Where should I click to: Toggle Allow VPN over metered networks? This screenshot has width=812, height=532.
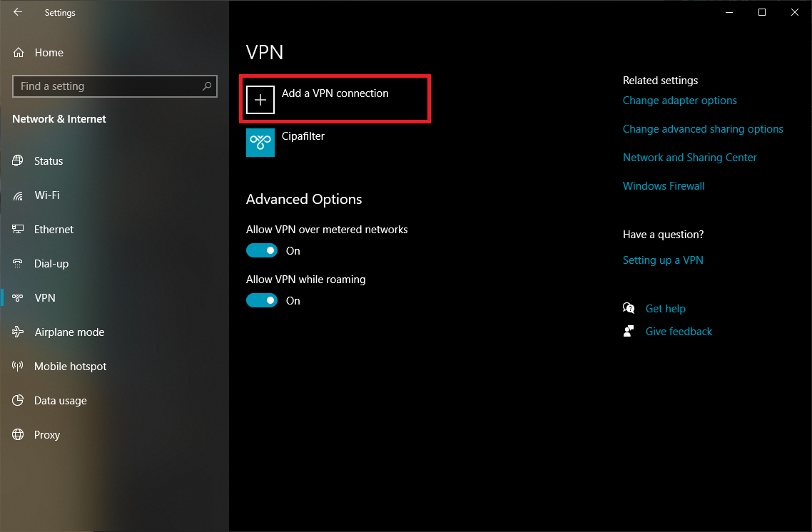coord(262,250)
